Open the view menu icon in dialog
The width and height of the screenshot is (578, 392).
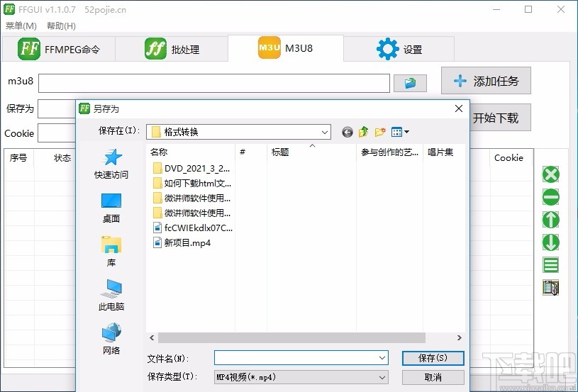coord(400,132)
